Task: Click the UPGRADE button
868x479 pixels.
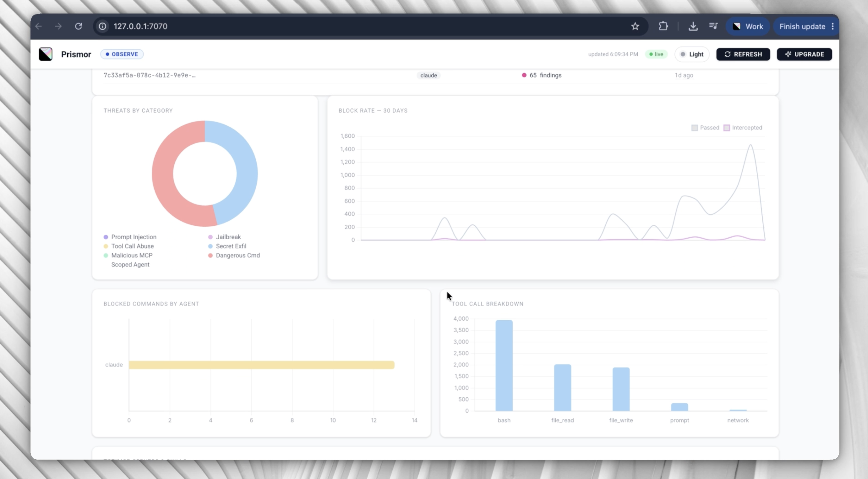Action: 804,54
